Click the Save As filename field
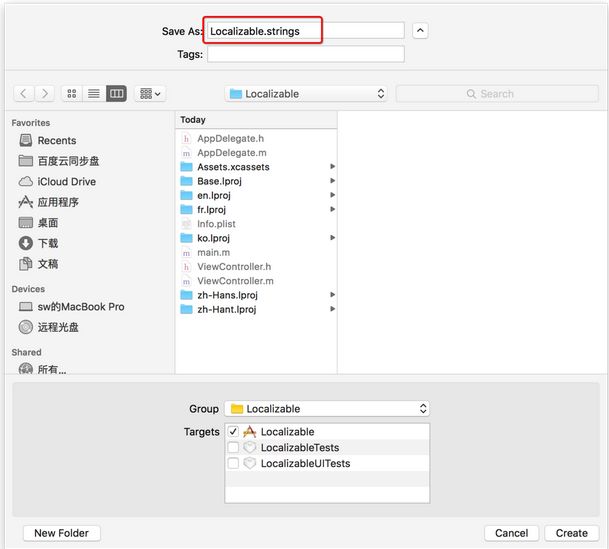This screenshot has height=549, width=609. 306,31
